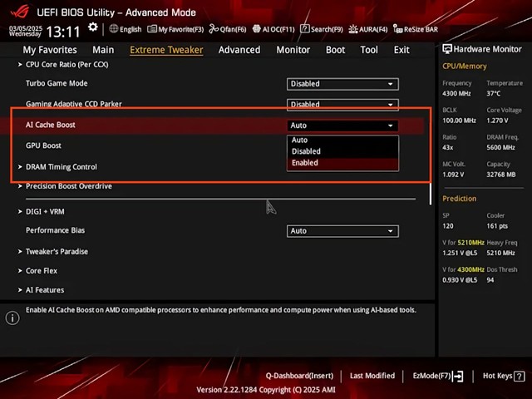532x399 pixels.
Task: Click the 37°C temperature value
Action: 494,93
